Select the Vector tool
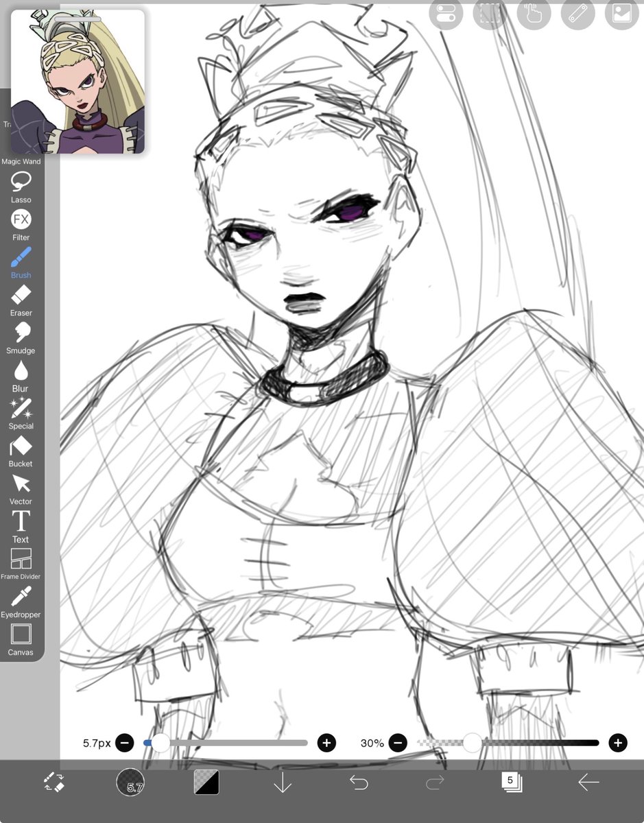 pyautogui.click(x=21, y=489)
